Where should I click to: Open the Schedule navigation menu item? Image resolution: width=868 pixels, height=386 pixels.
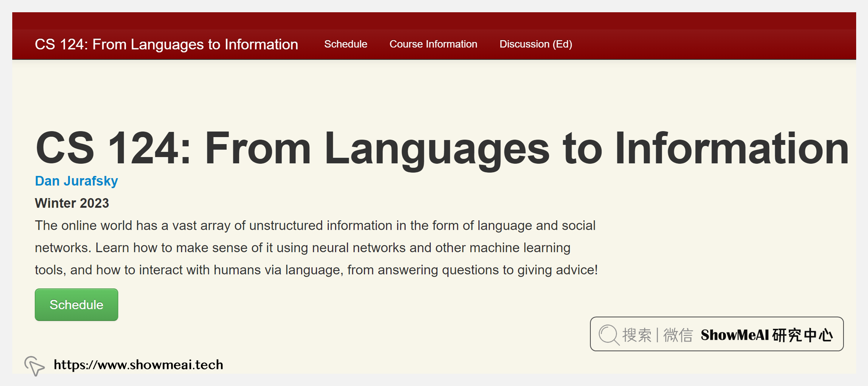[x=345, y=44]
